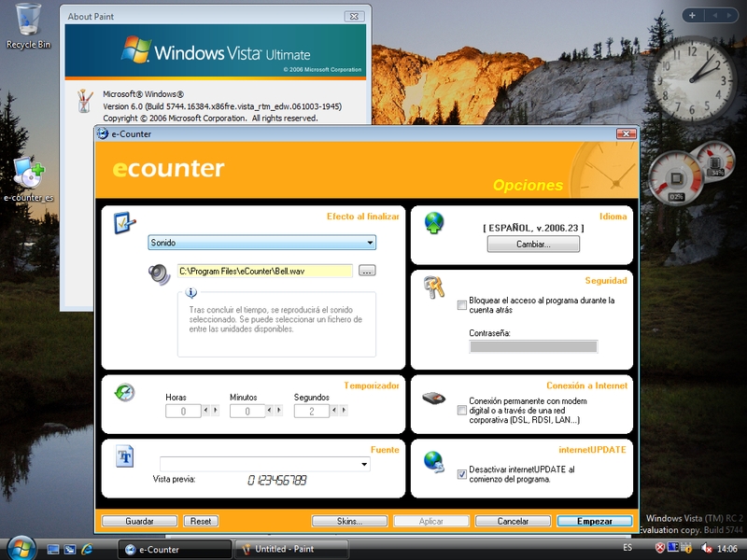The height and width of the screenshot is (560, 747).
Task: Click the Bell.wav sound path field
Action: tap(265, 271)
